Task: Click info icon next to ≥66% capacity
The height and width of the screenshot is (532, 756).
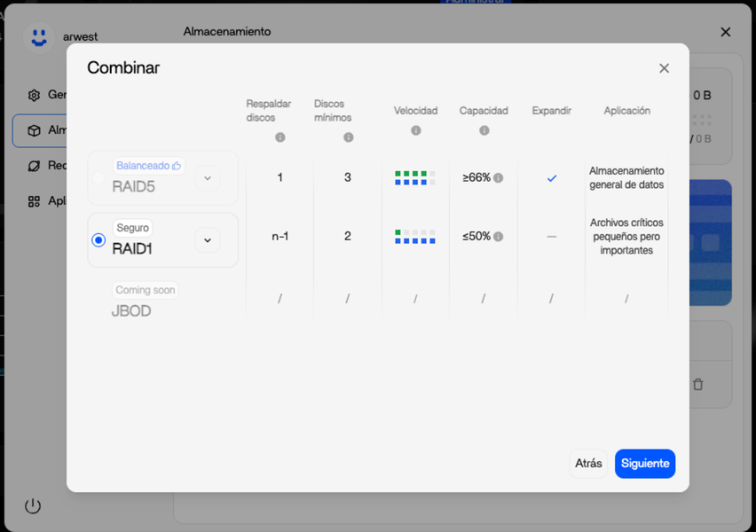Action: [x=498, y=178]
